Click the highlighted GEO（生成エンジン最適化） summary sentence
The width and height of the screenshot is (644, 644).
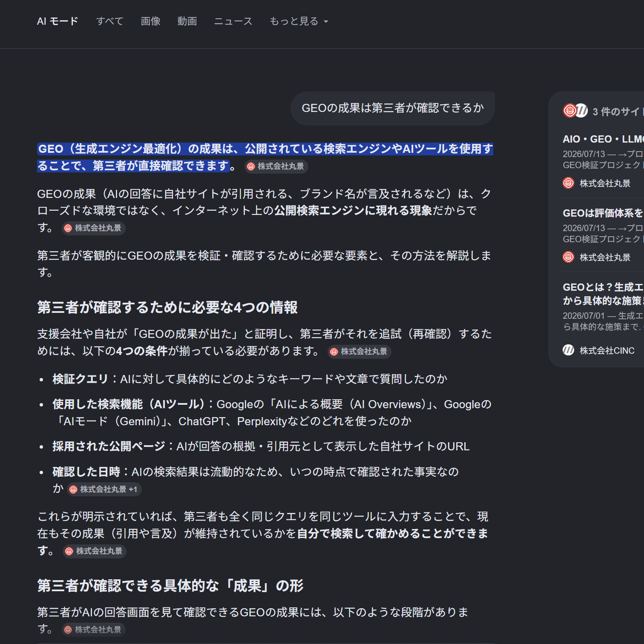[265, 157]
